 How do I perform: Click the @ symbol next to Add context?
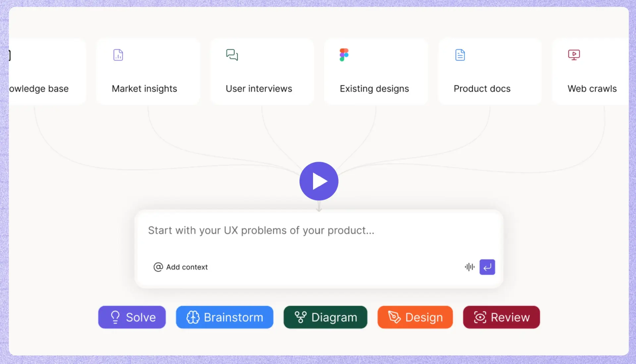pyautogui.click(x=158, y=267)
